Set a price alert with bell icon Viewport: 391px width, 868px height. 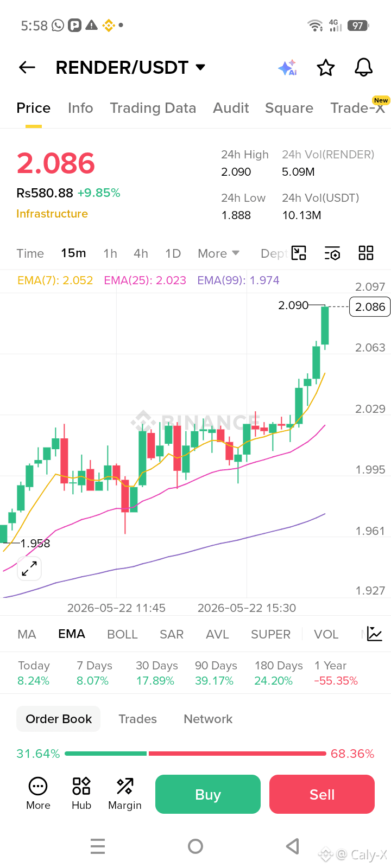(x=364, y=68)
